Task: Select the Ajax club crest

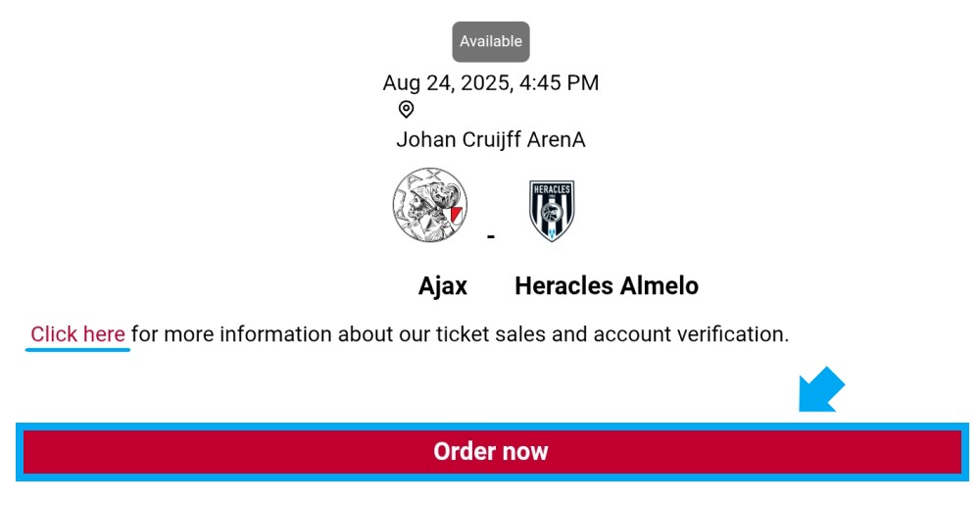Action: (x=430, y=205)
